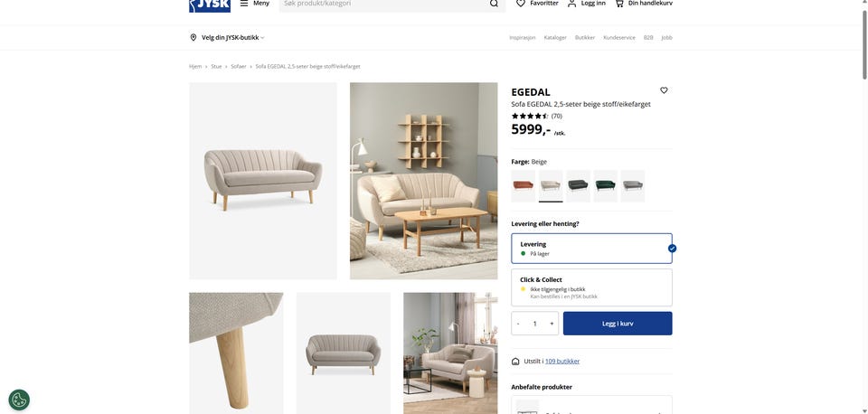Viewport: 868px width, 414px height.
Task: Click the store location pin icon
Action: pyautogui.click(x=193, y=38)
